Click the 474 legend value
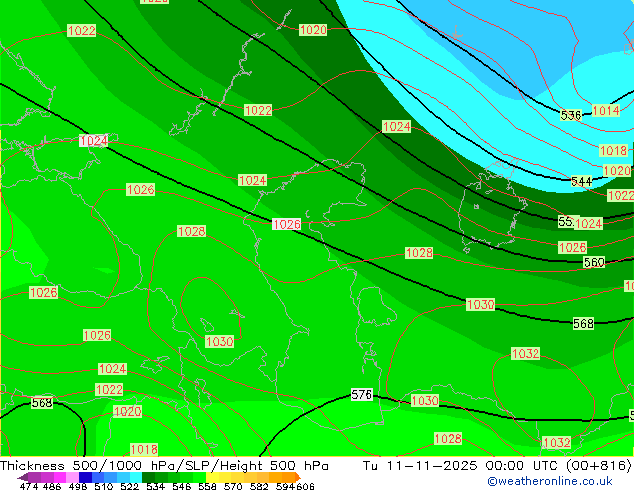The width and height of the screenshot is (634, 490). 29,486
